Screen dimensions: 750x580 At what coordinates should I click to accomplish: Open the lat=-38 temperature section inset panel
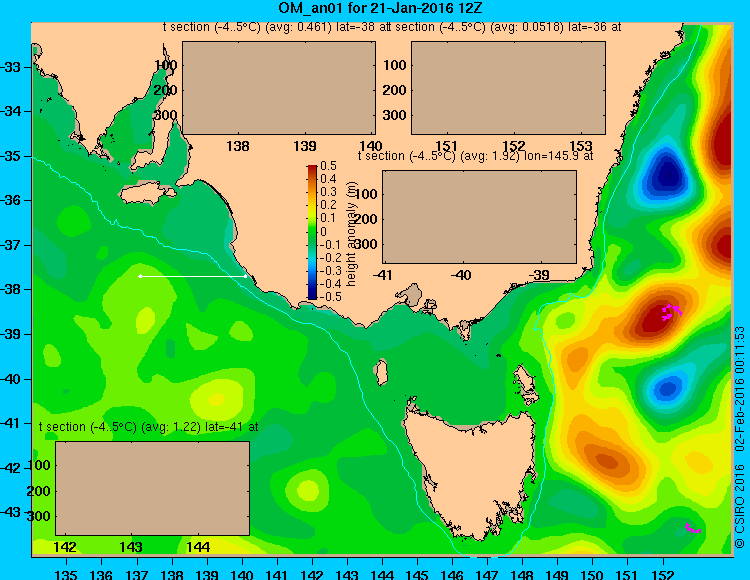[x=279, y=88]
